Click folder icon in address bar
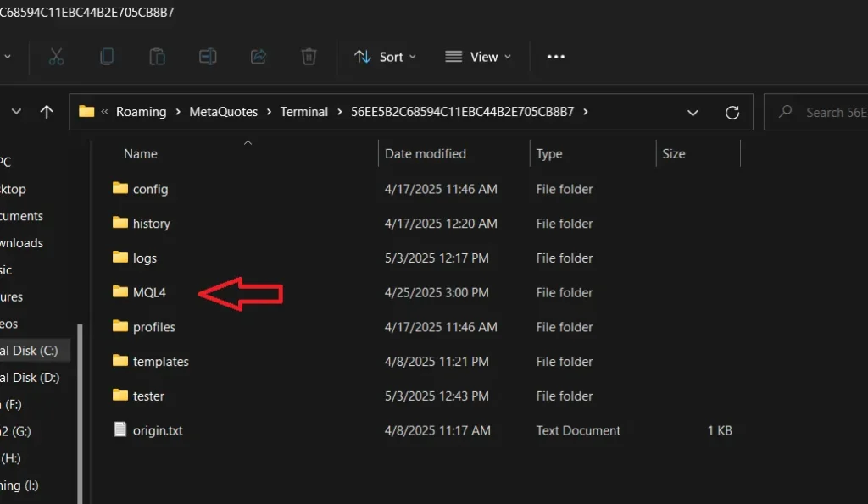The width and height of the screenshot is (868, 504). [86, 111]
